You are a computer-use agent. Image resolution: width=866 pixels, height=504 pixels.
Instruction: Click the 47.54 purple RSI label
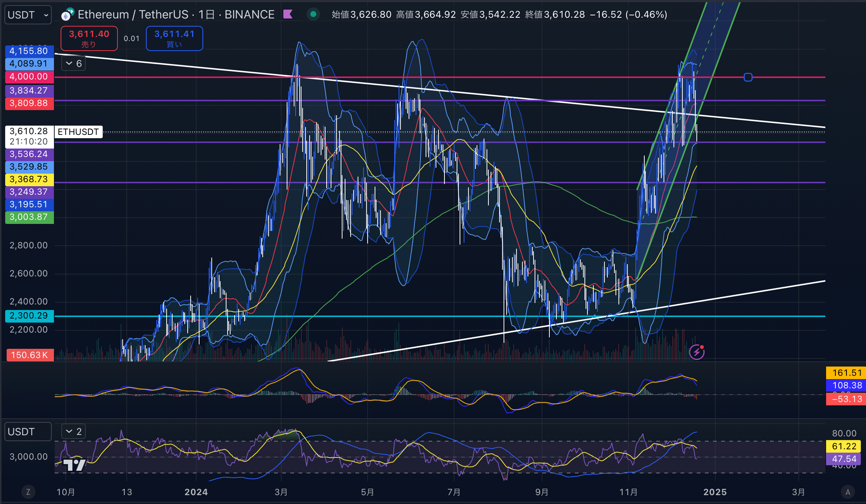coord(843,459)
